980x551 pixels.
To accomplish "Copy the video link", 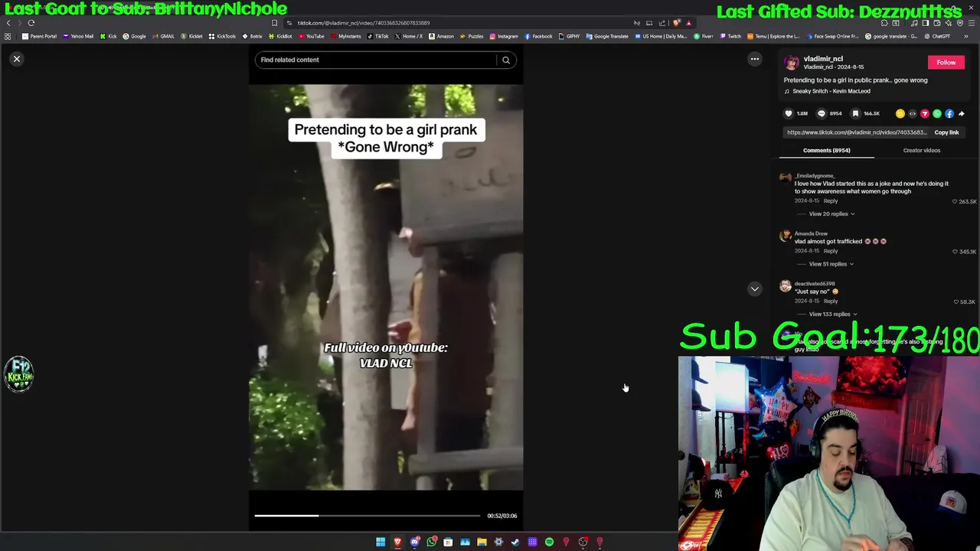I will 946,132.
